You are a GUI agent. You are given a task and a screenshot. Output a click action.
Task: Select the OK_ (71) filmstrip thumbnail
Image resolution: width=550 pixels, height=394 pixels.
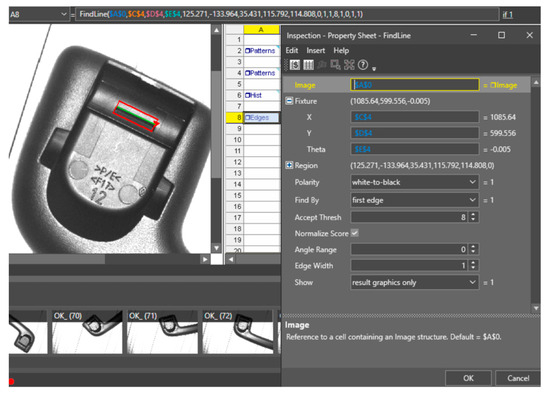pos(162,332)
